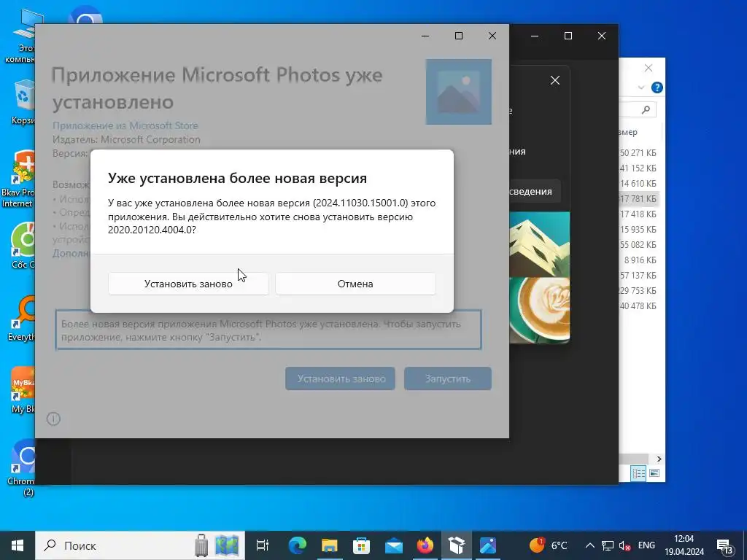Click "Отмена" in the version dialog
747x560 pixels.
(x=355, y=284)
